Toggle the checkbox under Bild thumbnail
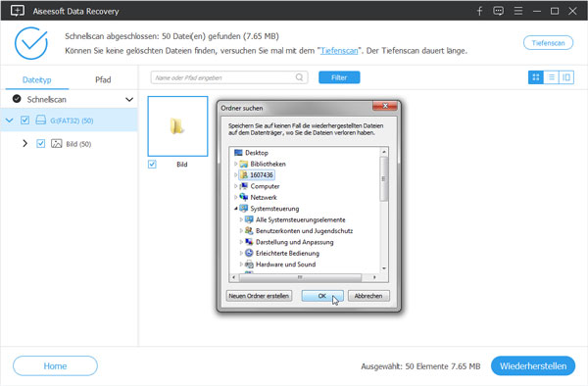Screen dimensions: 588x386 point(152,165)
